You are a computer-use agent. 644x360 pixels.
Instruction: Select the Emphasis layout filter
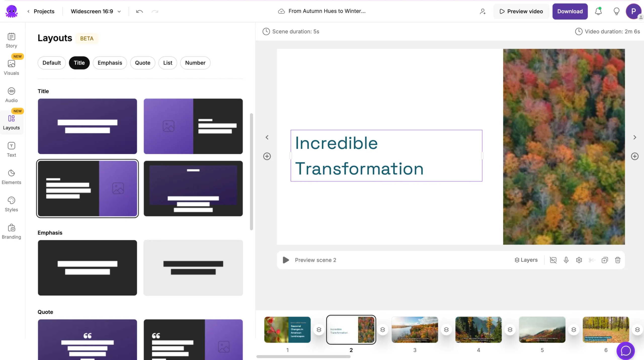(x=110, y=63)
